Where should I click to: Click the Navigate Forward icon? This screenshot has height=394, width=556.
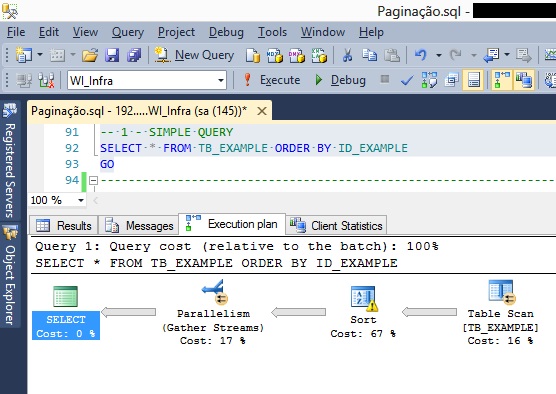point(524,55)
